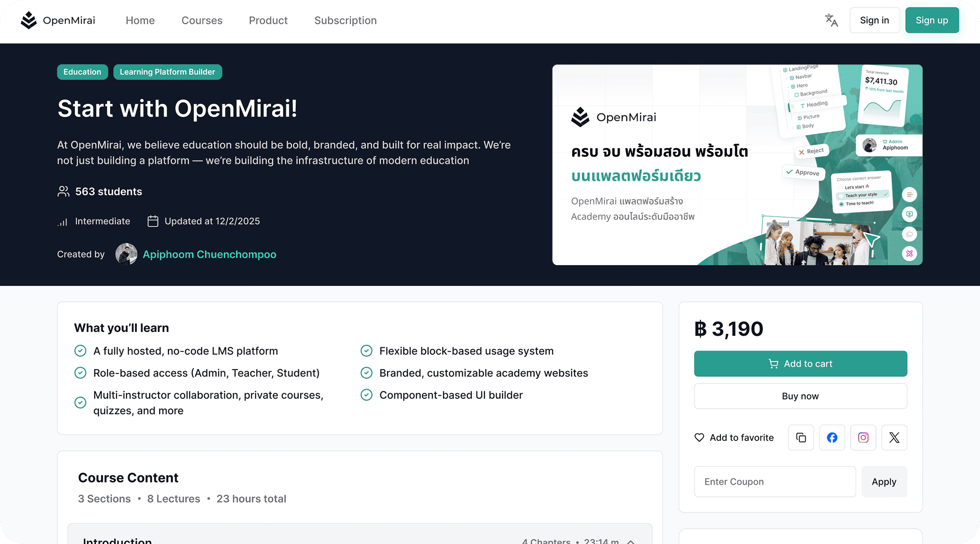Click the Buy now button
980x544 pixels.
(800, 396)
